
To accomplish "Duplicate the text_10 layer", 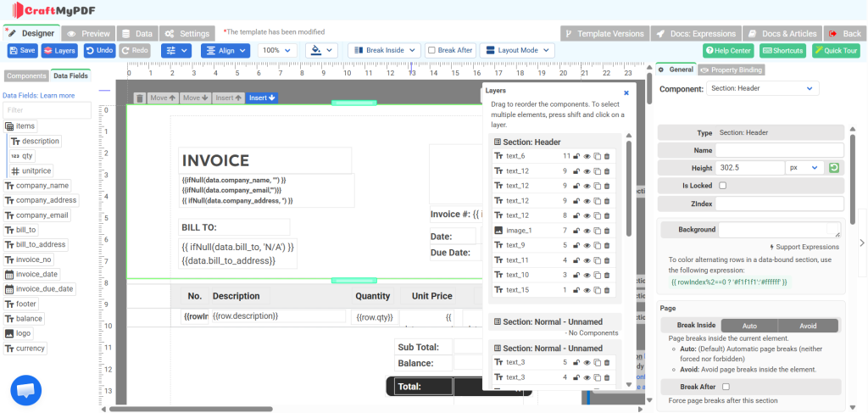I will coord(597,275).
